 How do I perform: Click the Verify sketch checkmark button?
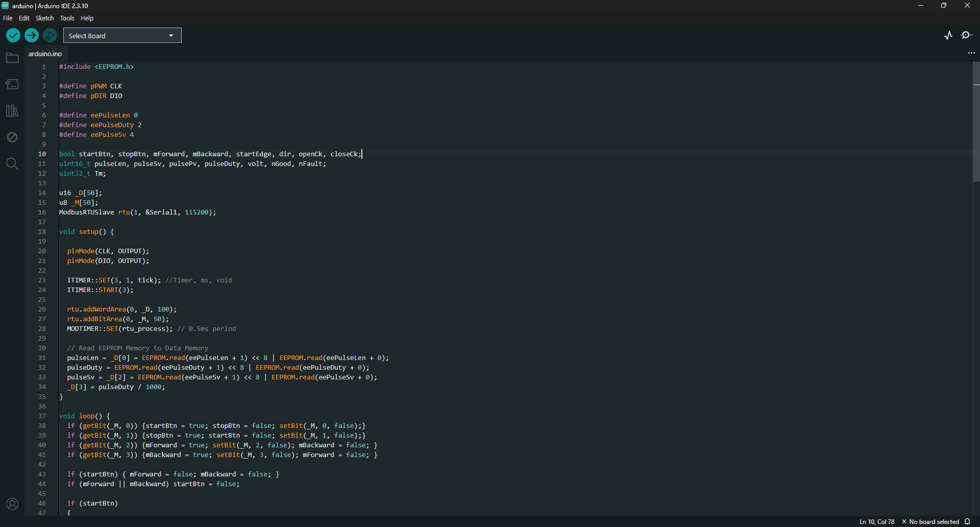13,35
